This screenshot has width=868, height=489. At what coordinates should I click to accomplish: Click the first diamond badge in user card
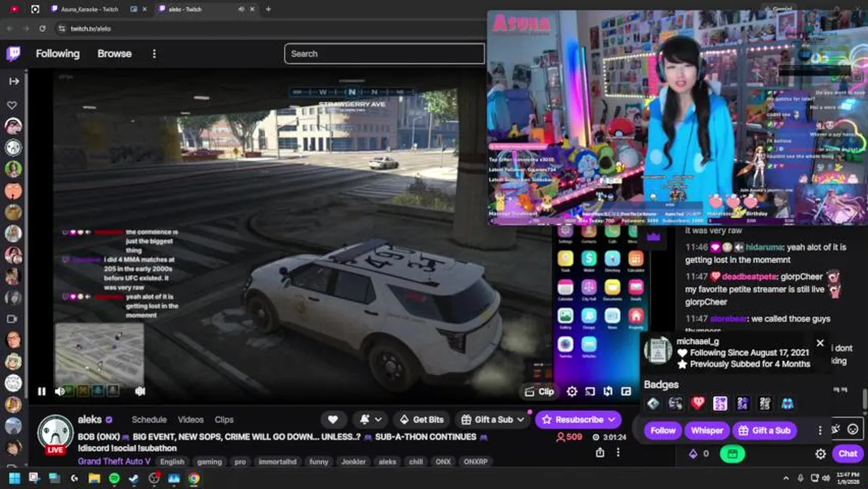point(653,404)
